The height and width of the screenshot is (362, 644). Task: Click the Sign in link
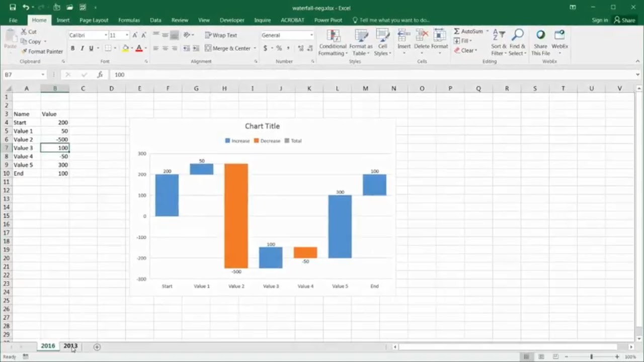[x=600, y=20]
